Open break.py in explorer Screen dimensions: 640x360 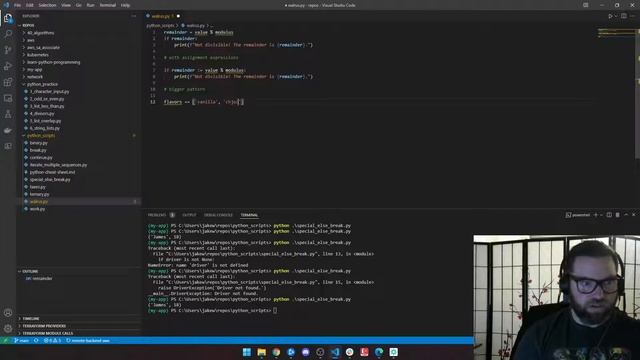point(38,150)
